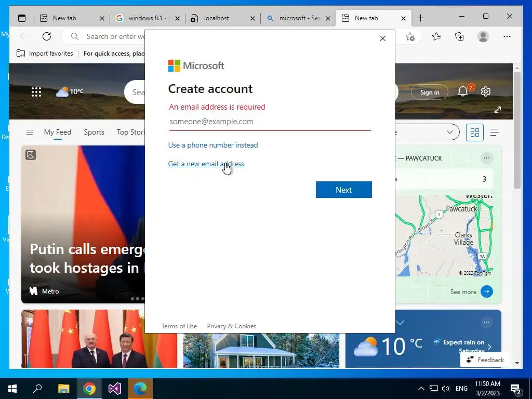Open Windows Start menu

pos(12,389)
